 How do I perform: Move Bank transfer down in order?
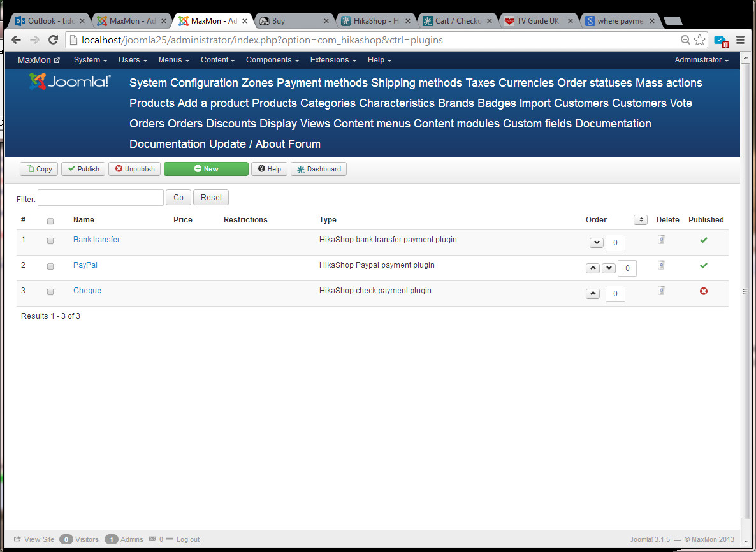(x=597, y=242)
